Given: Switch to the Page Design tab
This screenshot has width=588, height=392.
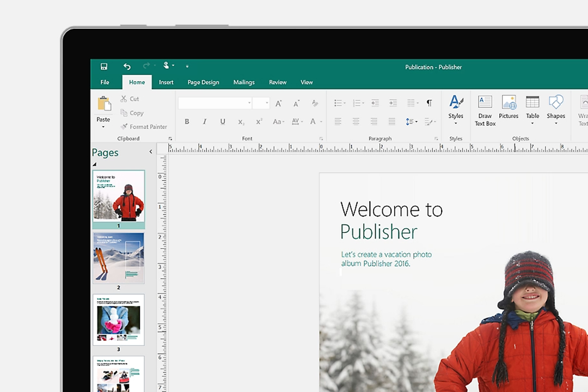Looking at the screenshot, I should [x=203, y=82].
